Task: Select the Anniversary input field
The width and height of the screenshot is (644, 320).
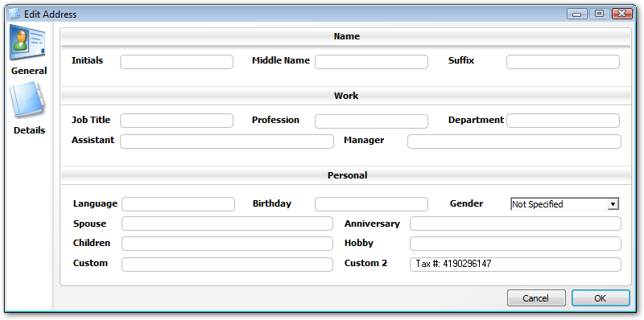Action: pos(515,224)
